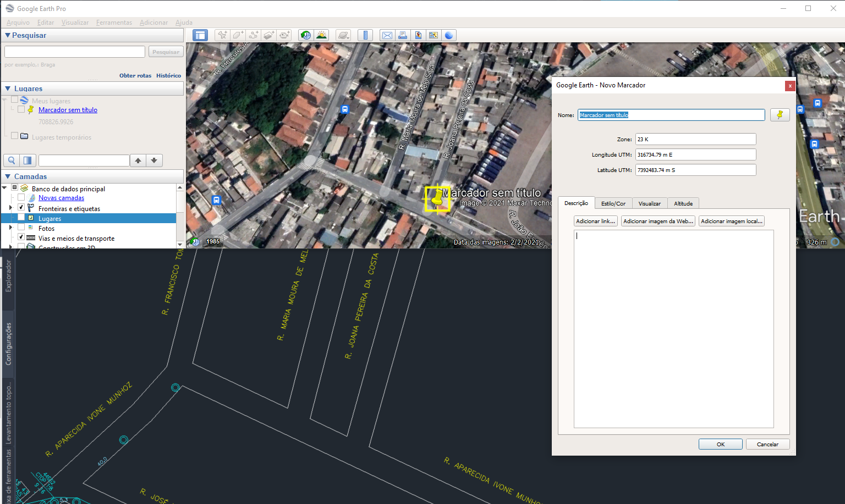Confirm the new placemark with OK
The height and width of the screenshot is (504, 845).
(x=721, y=444)
